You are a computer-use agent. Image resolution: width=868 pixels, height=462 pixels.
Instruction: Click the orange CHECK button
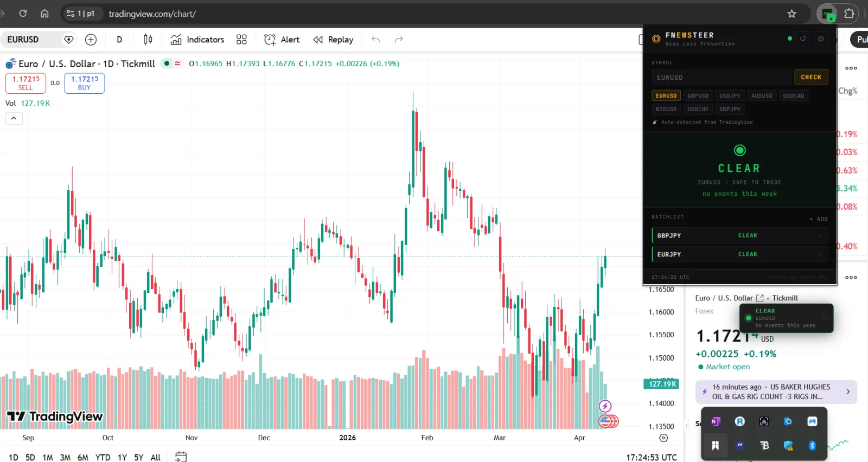coord(811,77)
